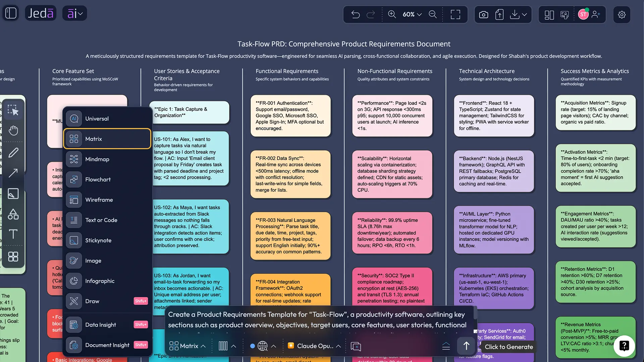Image resolution: width=644 pixels, height=362 pixels.
Task: Select the Activation Metrics sticky note
Action: (595, 168)
